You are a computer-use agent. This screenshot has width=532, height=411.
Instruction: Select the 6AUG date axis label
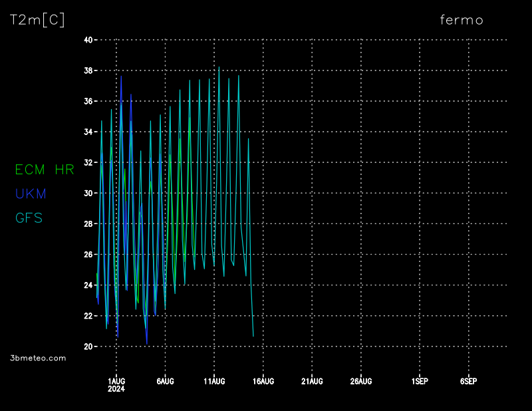click(165, 381)
